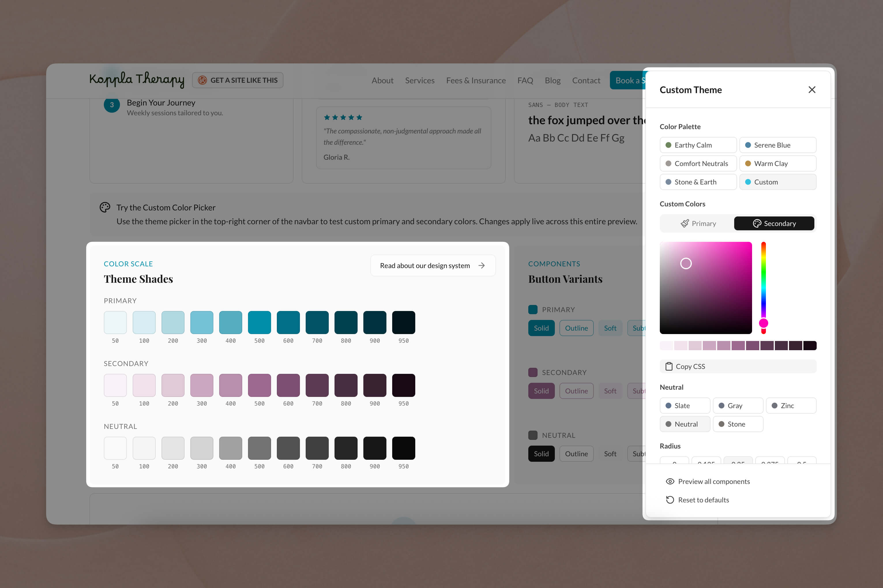Click the Neutral Outline button variant
883x588 pixels.
(x=576, y=454)
